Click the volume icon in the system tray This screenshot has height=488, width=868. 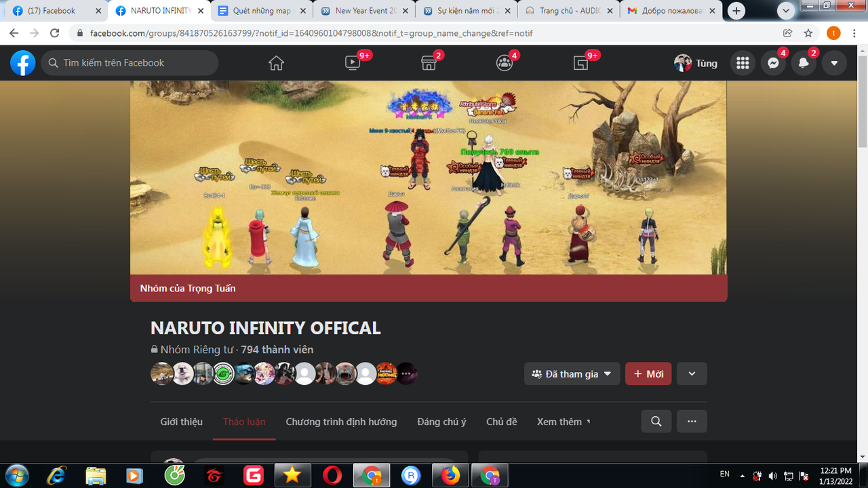773,476
